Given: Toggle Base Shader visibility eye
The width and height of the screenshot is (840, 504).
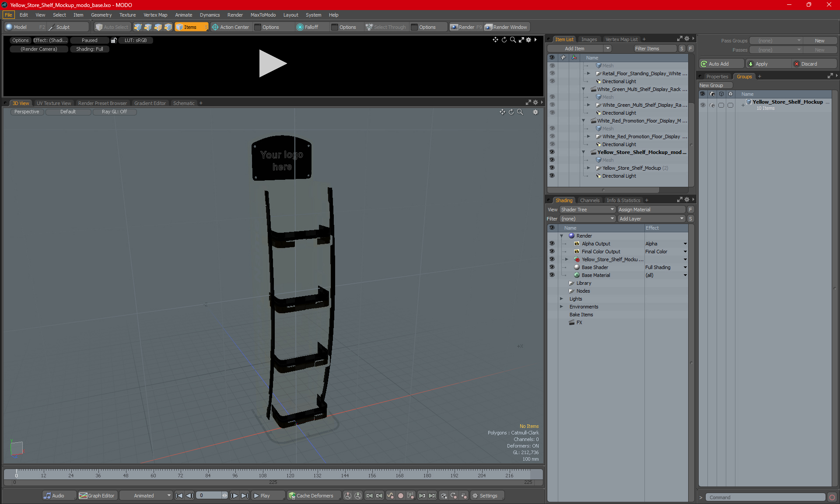Looking at the screenshot, I should point(552,267).
